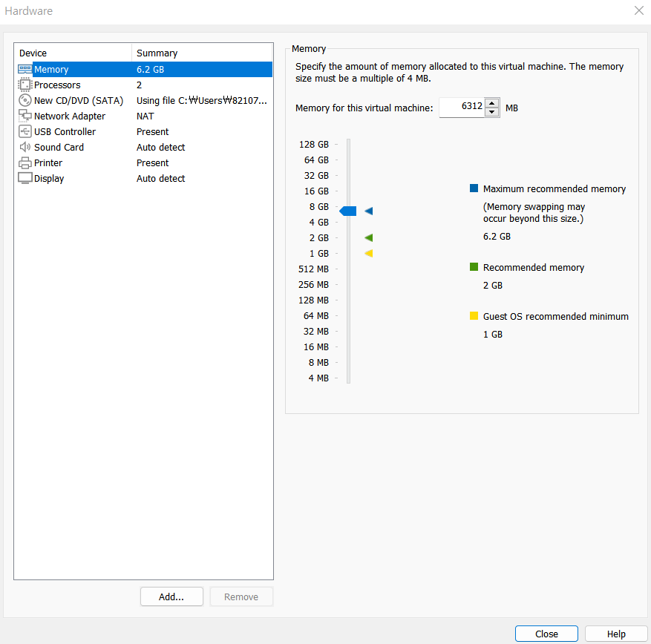Select the Memory device icon
This screenshot has height=644, width=651.
[x=25, y=69]
